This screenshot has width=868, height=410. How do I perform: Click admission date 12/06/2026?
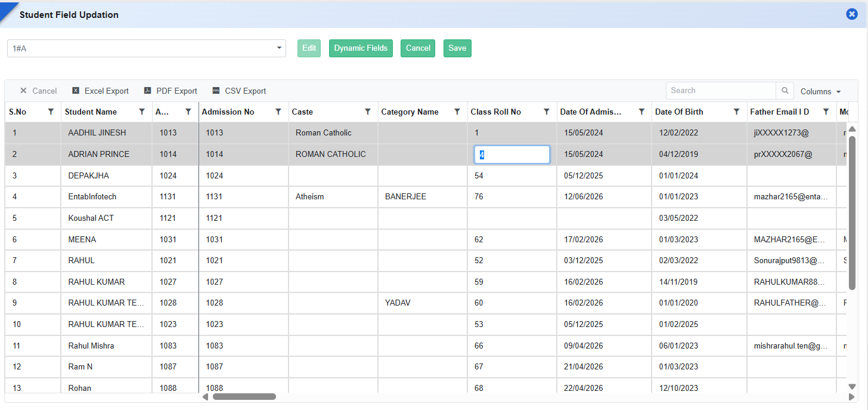point(604,196)
